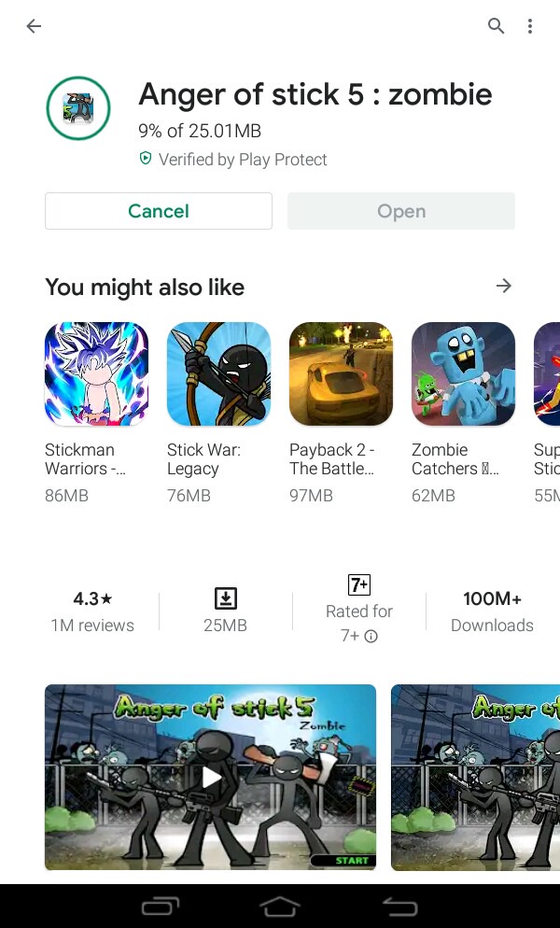Play the Anger of stick 5 trailer video
The image size is (560, 928).
211,777
